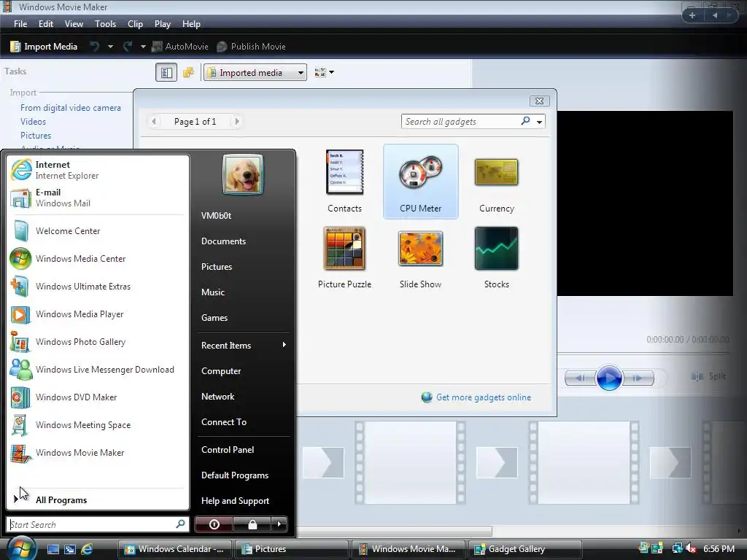
Task: Launch Windows DVD Maker
Action: click(x=98, y=397)
